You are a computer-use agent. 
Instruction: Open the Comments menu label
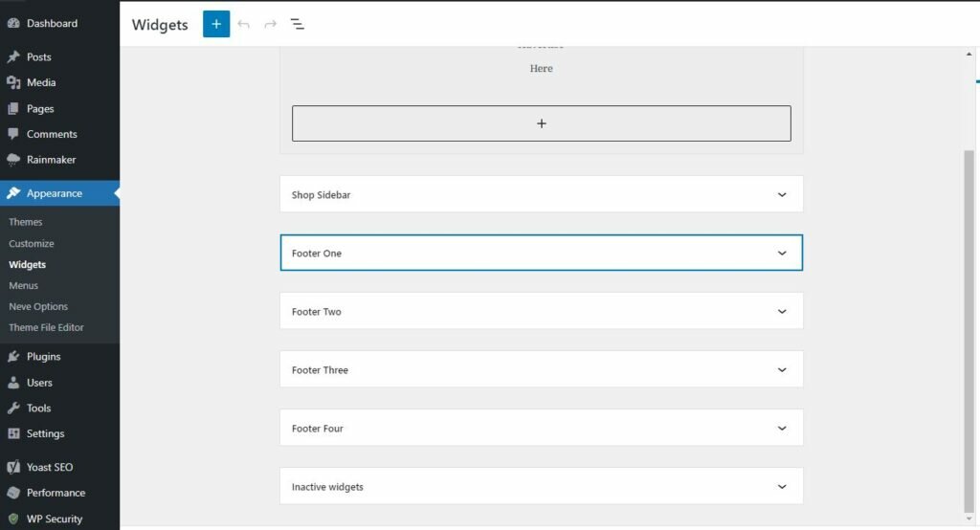[x=52, y=134]
